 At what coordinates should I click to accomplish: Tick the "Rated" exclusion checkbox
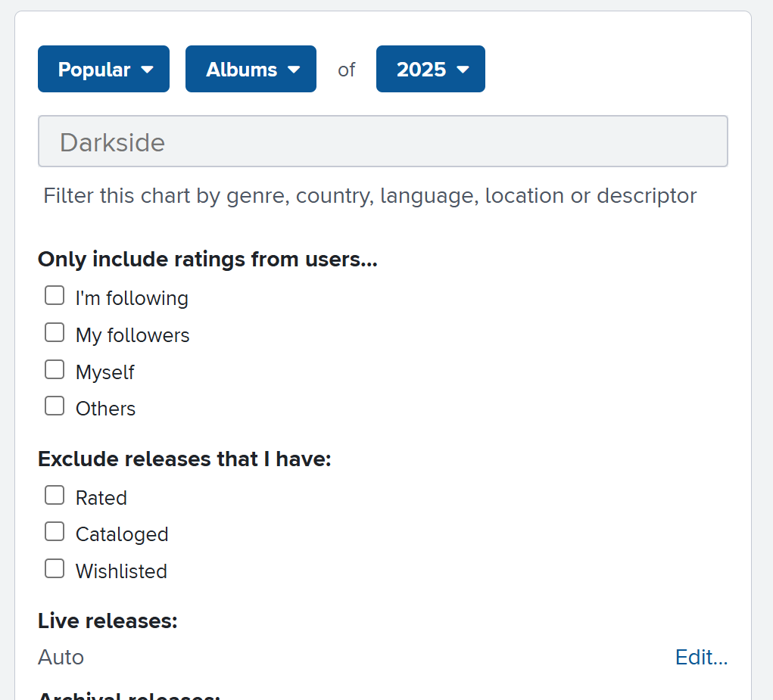55,495
